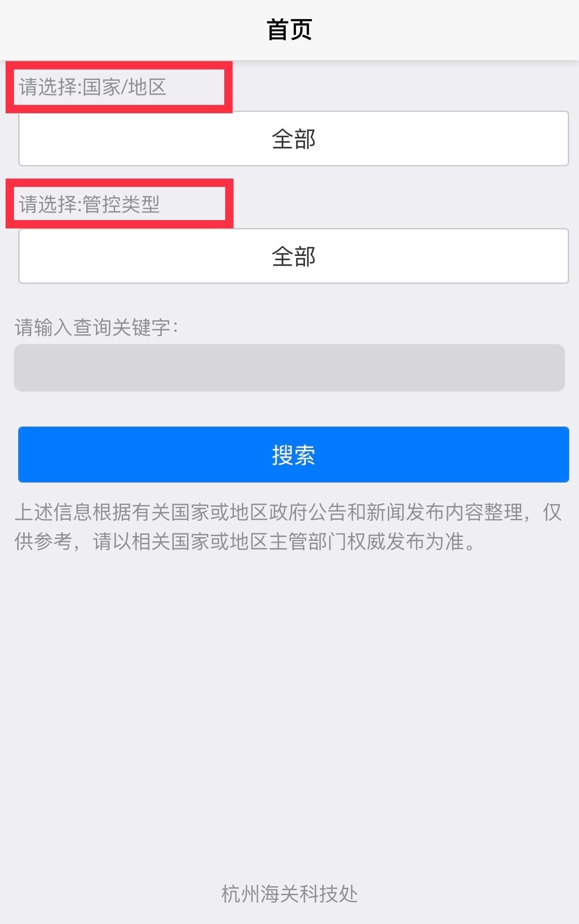Expand the control type picker field

pyautogui.click(x=294, y=256)
